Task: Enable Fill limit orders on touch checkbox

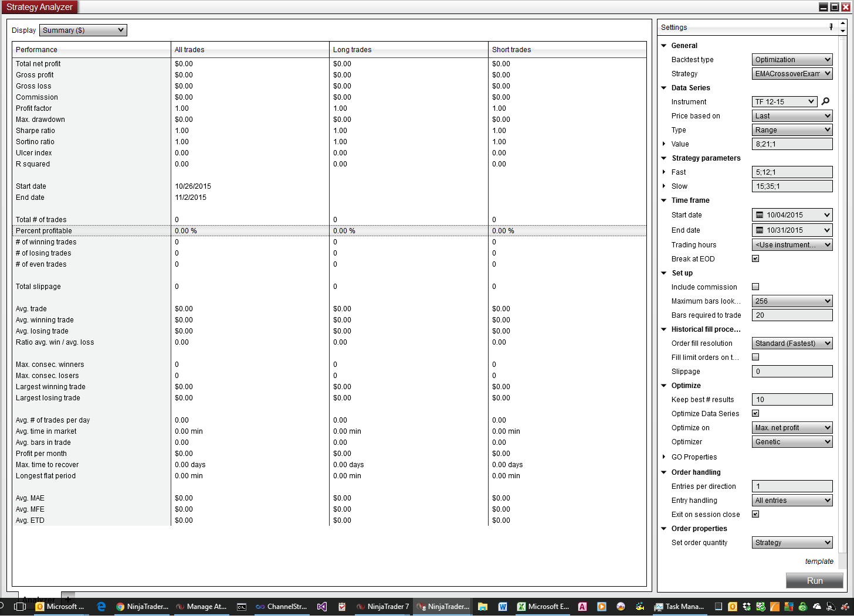Action: (x=755, y=357)
